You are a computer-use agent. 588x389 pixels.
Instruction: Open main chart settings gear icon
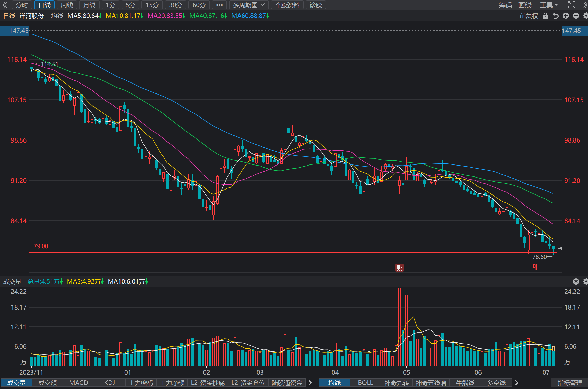[585, 16]
